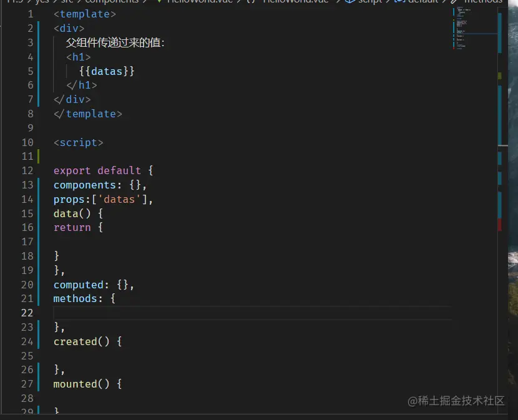The height and width of the screenshot is (420, 518).
Task: Click line number 28 in the gutter
Action: click(x=27, y=399)
